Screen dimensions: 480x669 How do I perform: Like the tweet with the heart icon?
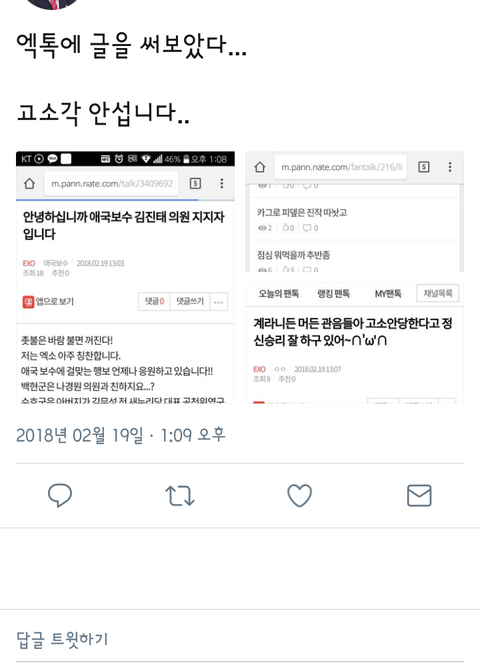[300, 495]
